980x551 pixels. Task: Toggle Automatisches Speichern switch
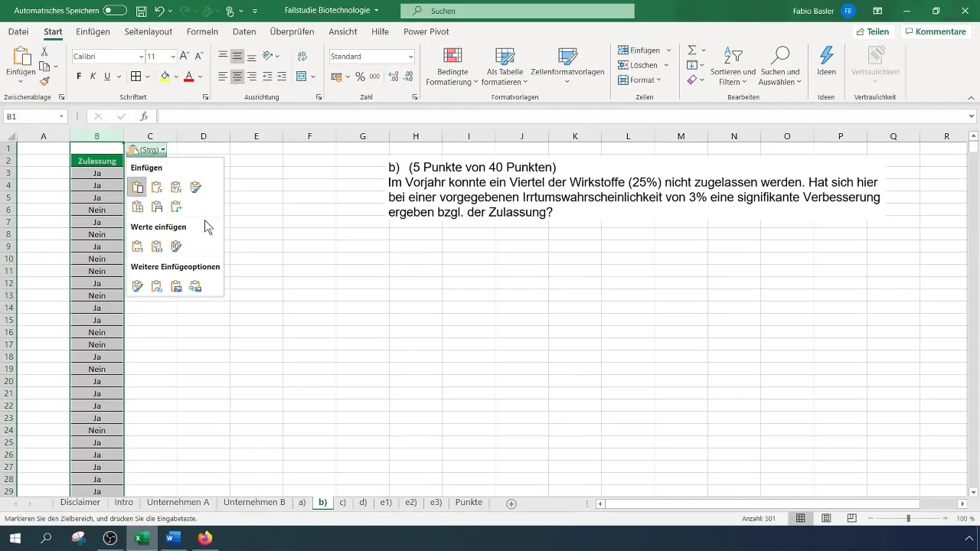click(x=115, y=11)
